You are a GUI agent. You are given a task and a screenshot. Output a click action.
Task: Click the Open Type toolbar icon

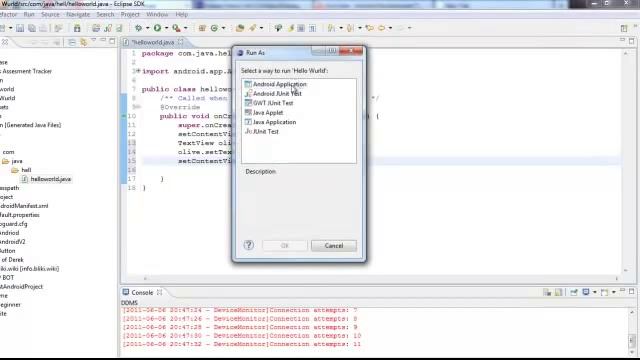click(x=240, y=28)
